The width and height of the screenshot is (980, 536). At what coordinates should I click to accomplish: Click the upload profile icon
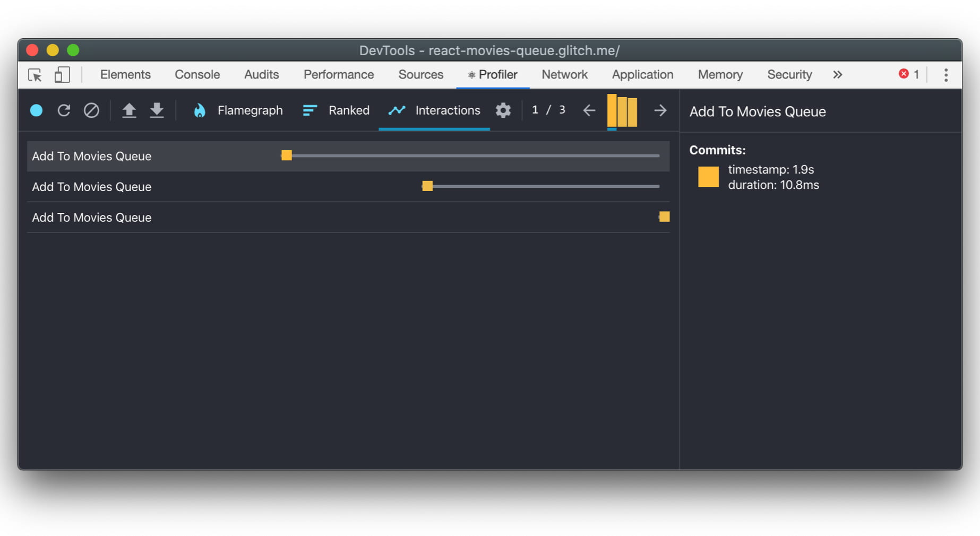pos(129,110)
